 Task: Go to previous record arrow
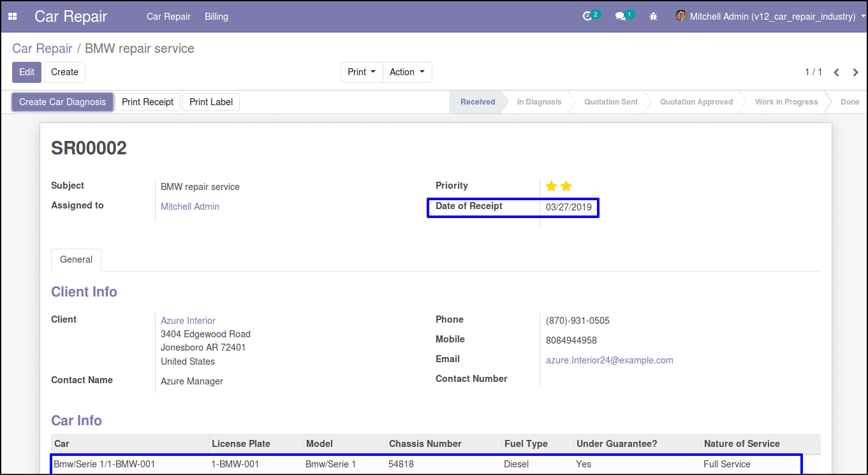(x=837, y=73)
